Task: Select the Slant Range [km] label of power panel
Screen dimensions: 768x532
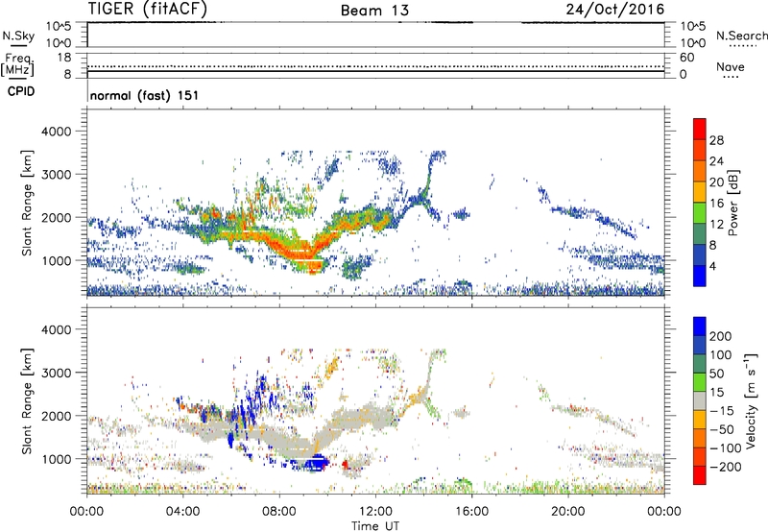Action: point(27,203)
